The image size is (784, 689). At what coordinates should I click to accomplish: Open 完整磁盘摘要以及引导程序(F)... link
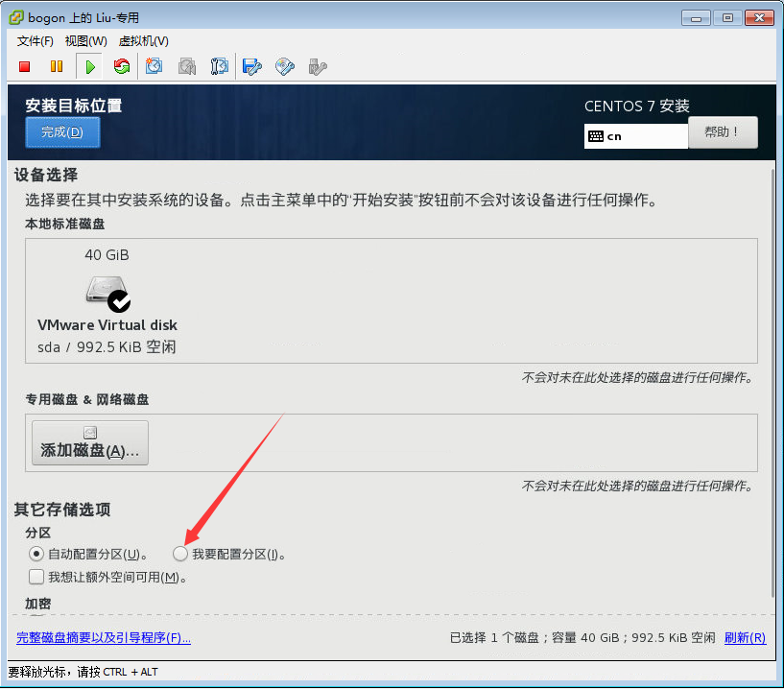[104, 637]
